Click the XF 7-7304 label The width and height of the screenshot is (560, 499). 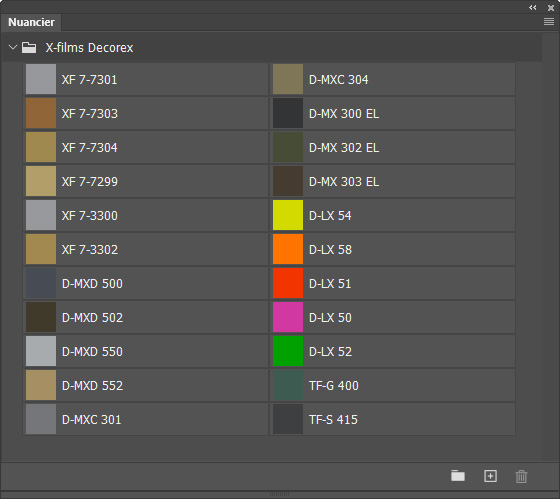(x=89, y=147)
